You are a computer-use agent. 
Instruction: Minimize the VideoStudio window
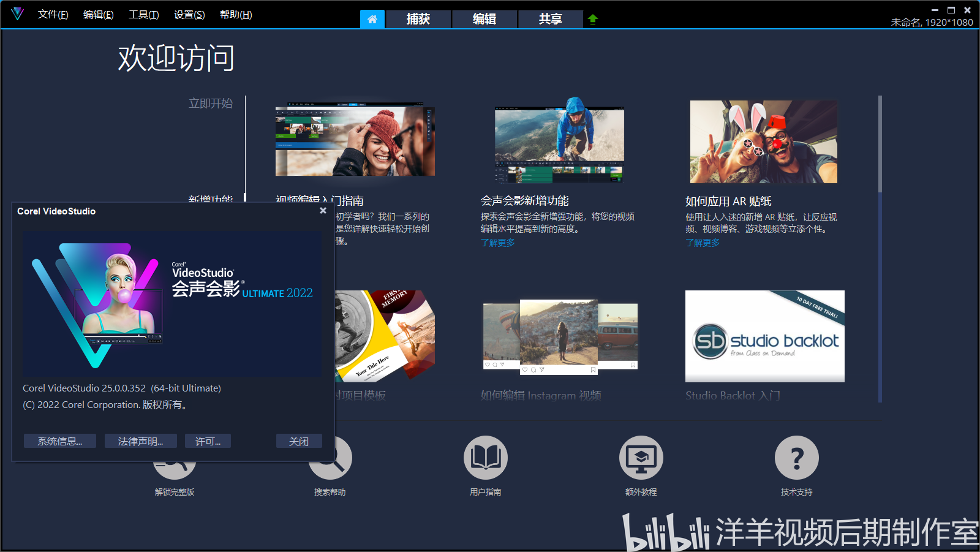point(935,10)
